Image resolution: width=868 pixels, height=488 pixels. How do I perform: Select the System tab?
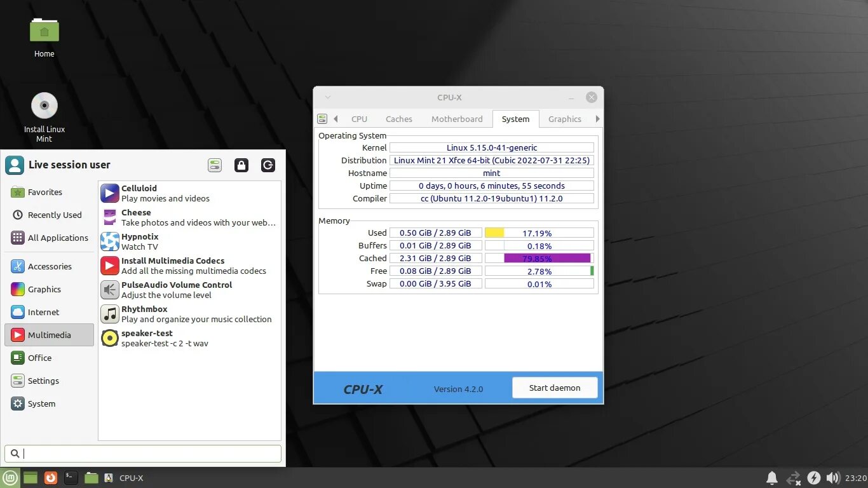tap(515, 119)
